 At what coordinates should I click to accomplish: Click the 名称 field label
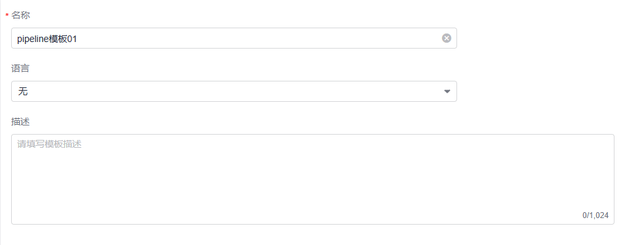(20, 15)
